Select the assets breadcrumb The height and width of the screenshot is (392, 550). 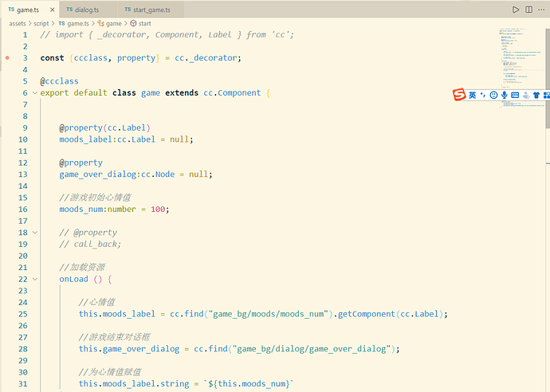(18, 23)
